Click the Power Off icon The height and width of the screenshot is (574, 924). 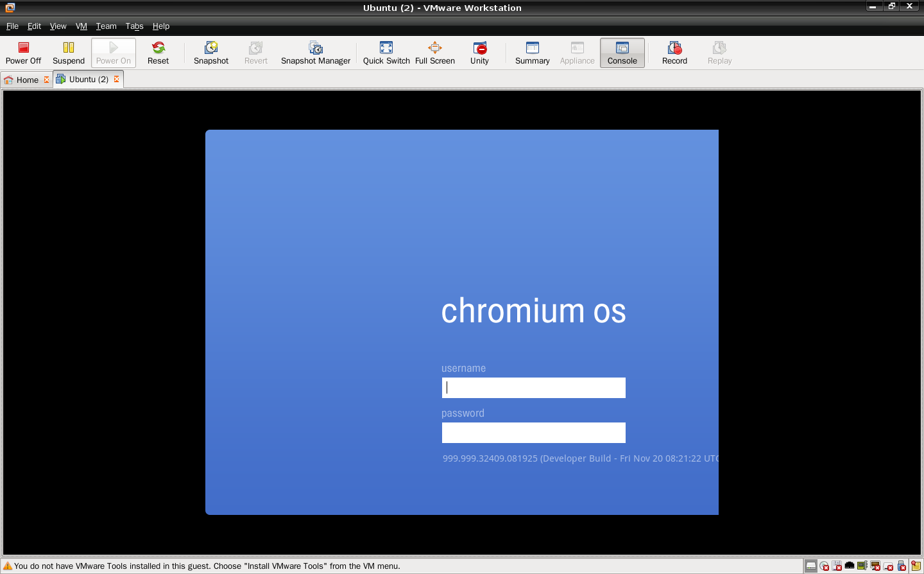tap(23, 52)
